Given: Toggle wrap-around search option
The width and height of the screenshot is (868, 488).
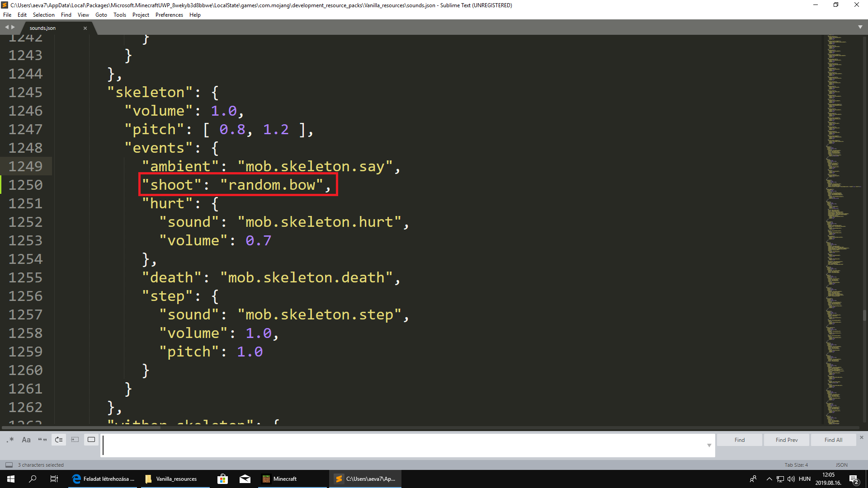Looking at the screenshot, I should [x=59, y=440].
